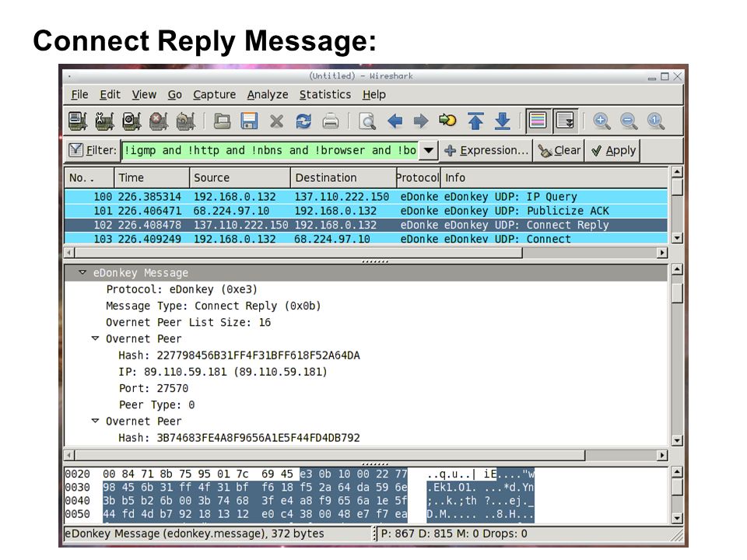Viewport: 747px width, 560px height.
Task: Open display filter history dropdown
Action: pos(428,150)
